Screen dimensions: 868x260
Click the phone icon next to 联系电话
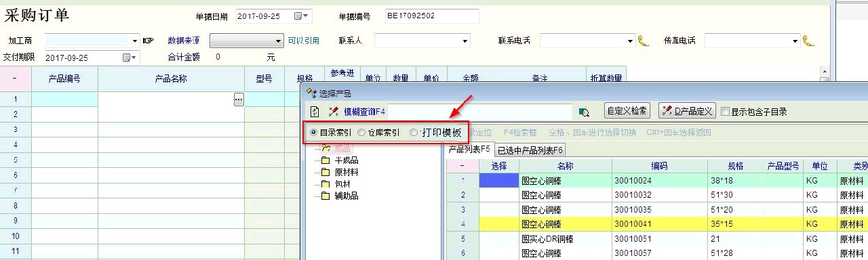644,41
